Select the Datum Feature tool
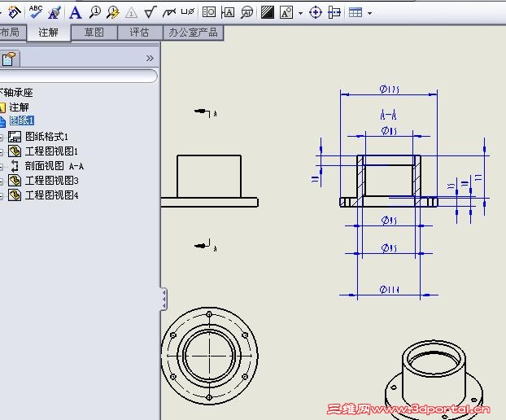Screen dimensions: 506x420 (228, 12)
